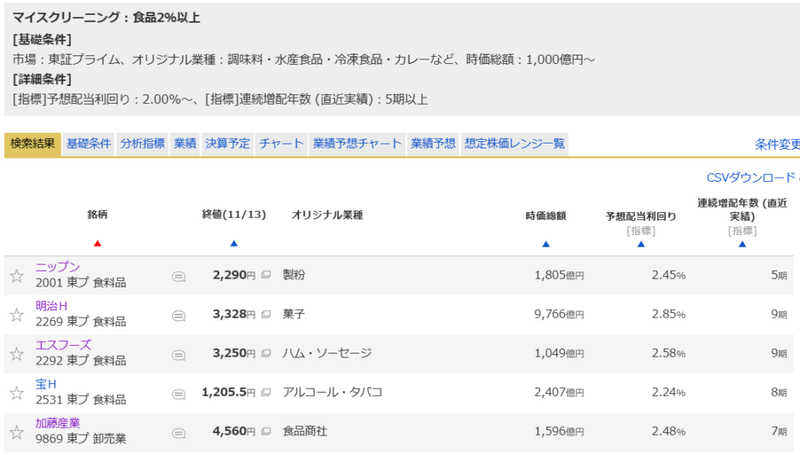Click popup icon beside price 3,250円
This screenshot has width=800, height=455.
coord(266,353)
